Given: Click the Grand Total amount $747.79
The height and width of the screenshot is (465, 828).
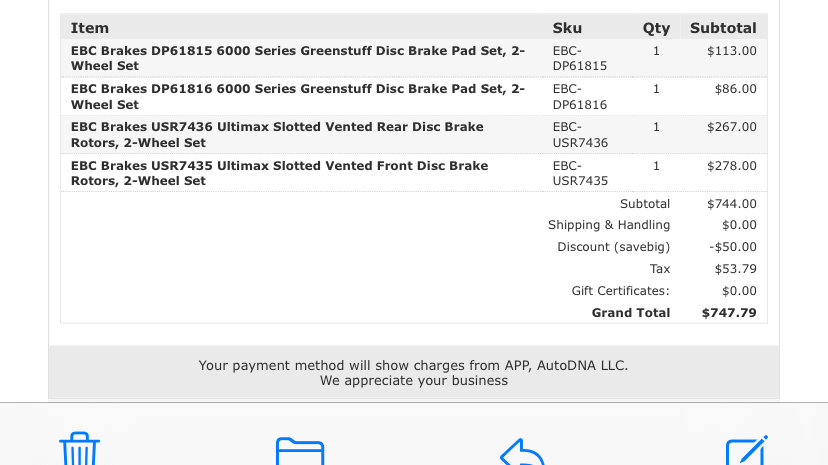Looking at the screenshot, I should point(729,313).
